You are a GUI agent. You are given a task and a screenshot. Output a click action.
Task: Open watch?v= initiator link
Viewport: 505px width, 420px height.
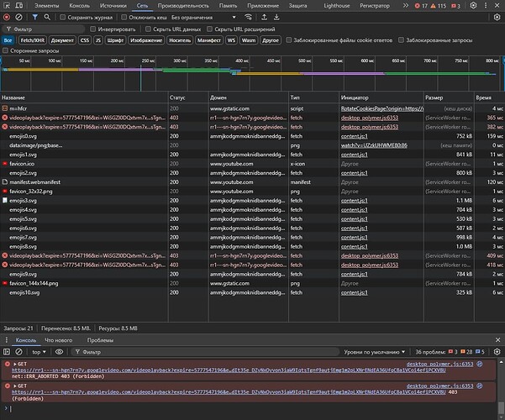374,145
